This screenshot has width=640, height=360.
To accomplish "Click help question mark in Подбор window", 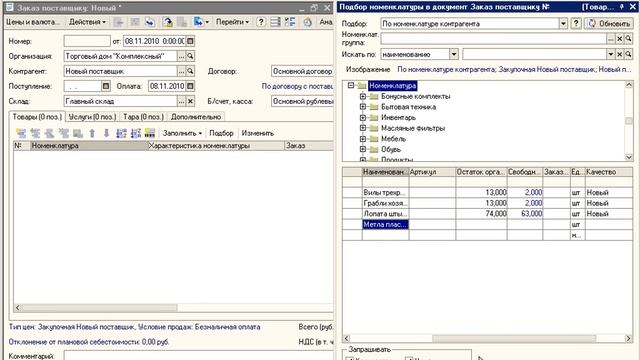I will tap(576, 24).
